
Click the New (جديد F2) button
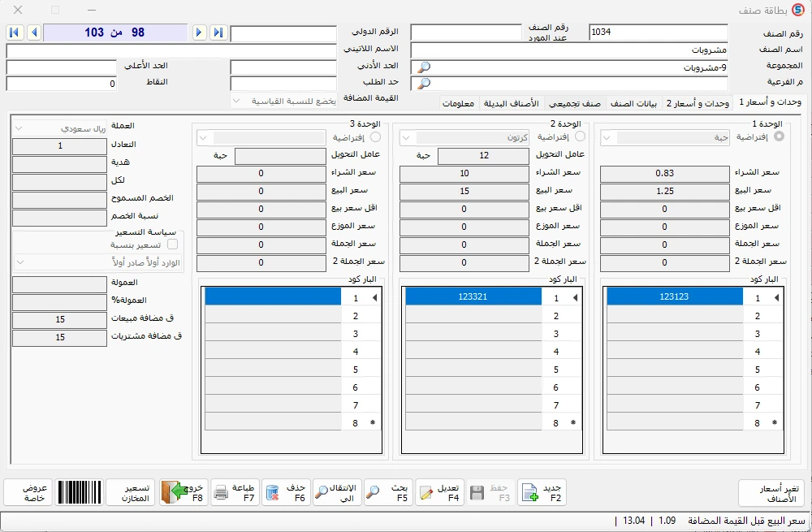coord(542,492)
